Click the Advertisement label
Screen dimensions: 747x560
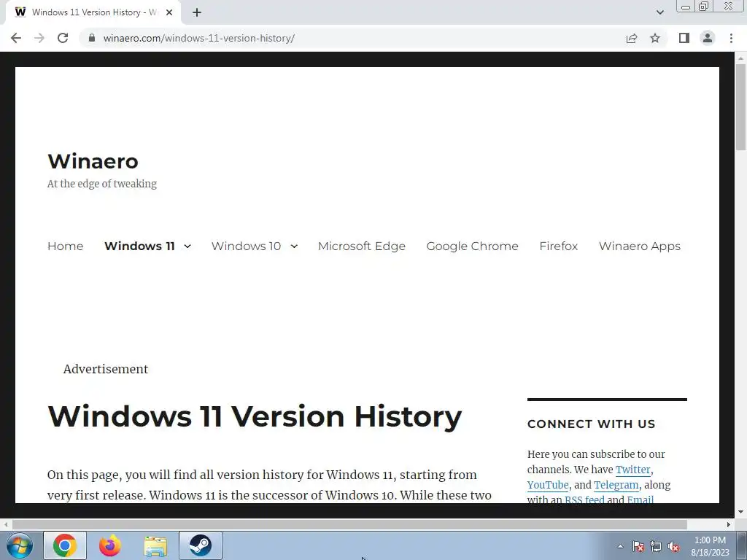click(x=106, y=369)
